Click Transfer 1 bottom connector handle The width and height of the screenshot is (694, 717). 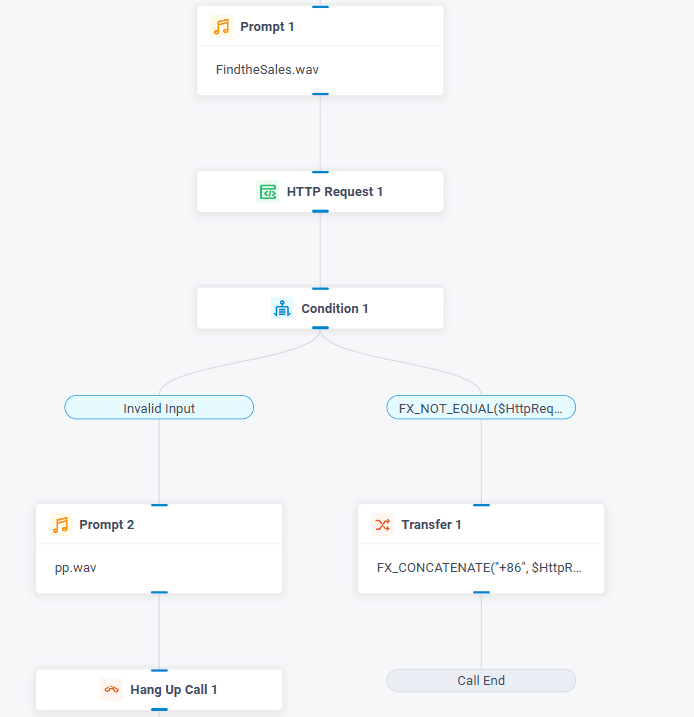481,592
